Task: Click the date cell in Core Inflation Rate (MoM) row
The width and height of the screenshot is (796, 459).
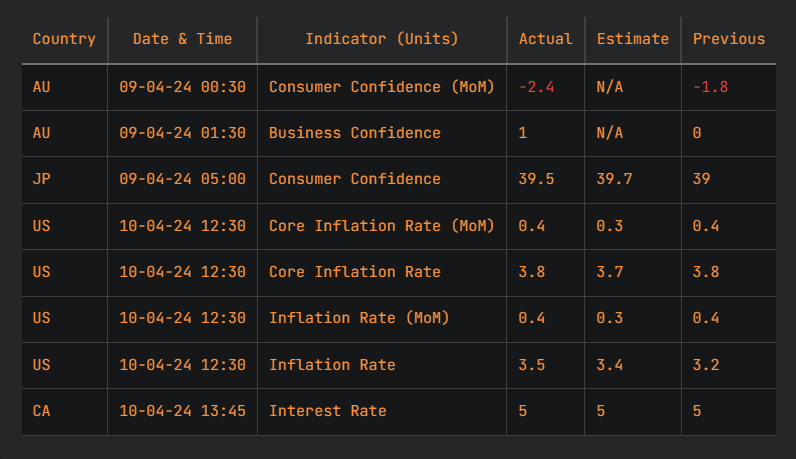Action: (x=182, y=226)
